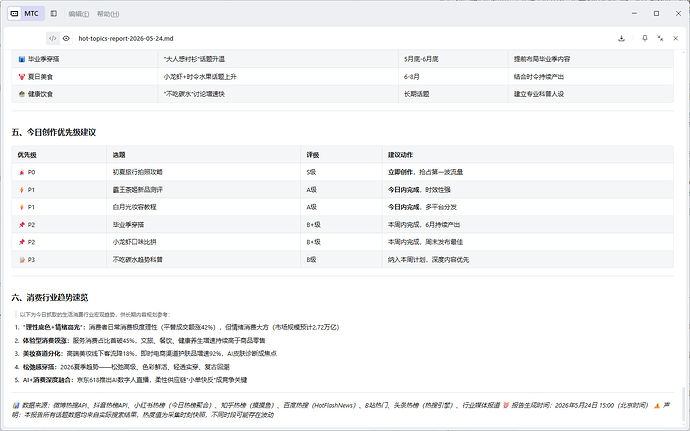Viewport: 690px width, 431px height.
Task: Open the 编辑(E) menu
Action: [x=79, y=14]
